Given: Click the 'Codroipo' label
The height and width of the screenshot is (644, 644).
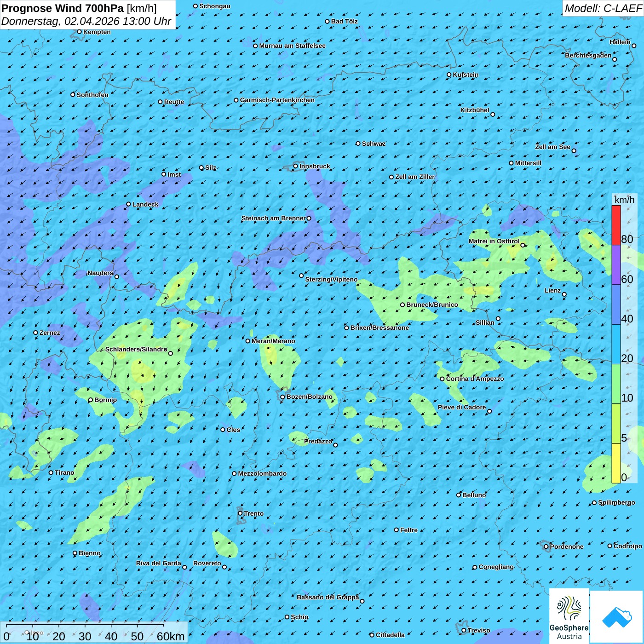Looking at the screenshot, I should click(x=627, y=546).
